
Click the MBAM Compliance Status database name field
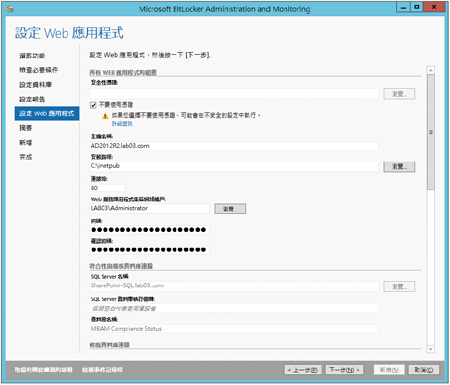[x=234, y=329]
